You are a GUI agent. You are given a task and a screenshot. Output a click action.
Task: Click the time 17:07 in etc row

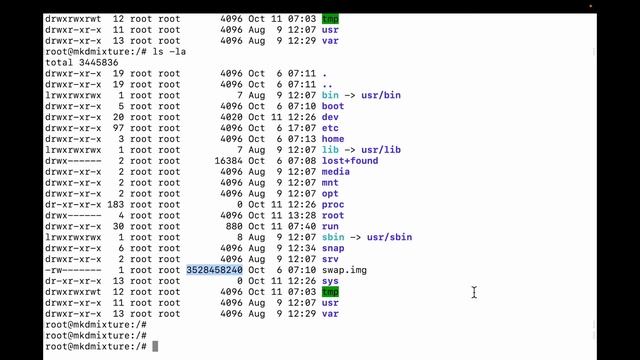pos(302,128)
